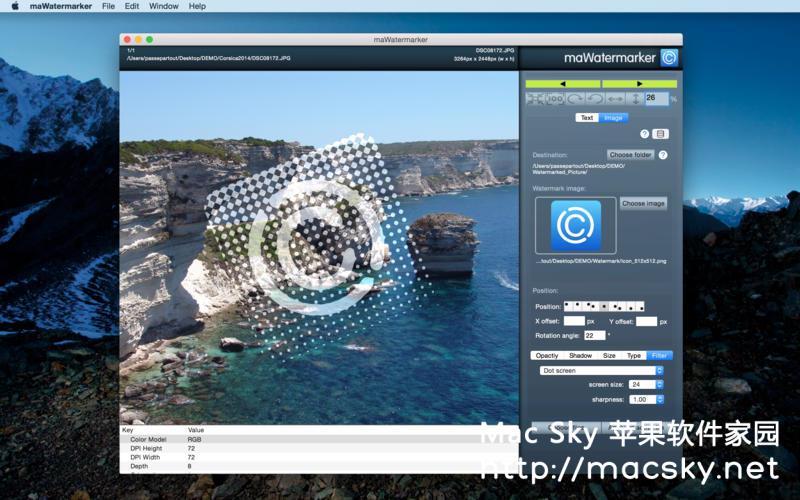
Task: Open the sharpness 1.00 combo box
Action: coord(646,399)
